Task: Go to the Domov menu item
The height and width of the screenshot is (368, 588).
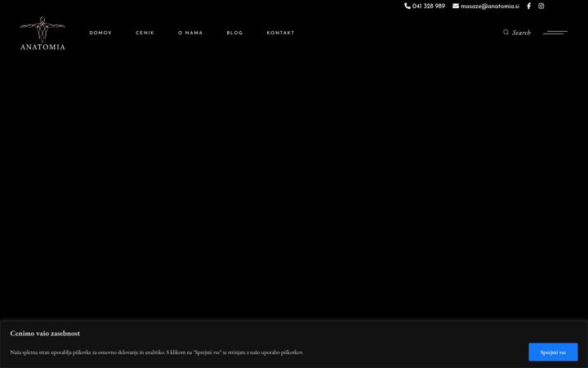Action: (x=100, y=33)
